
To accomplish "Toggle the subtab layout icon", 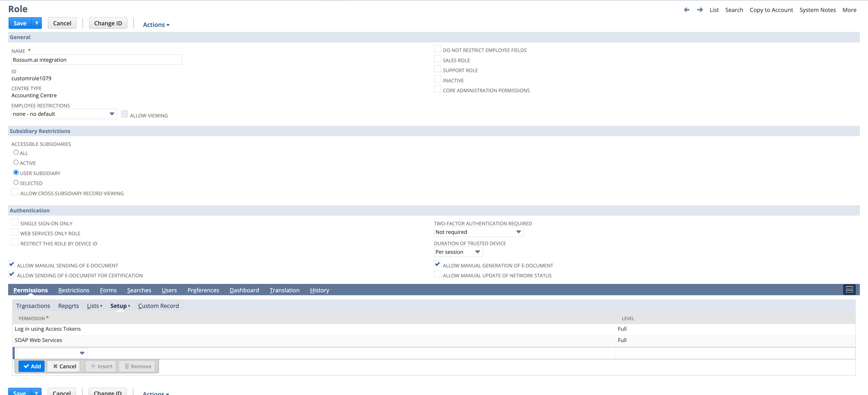I will [849, 289].
